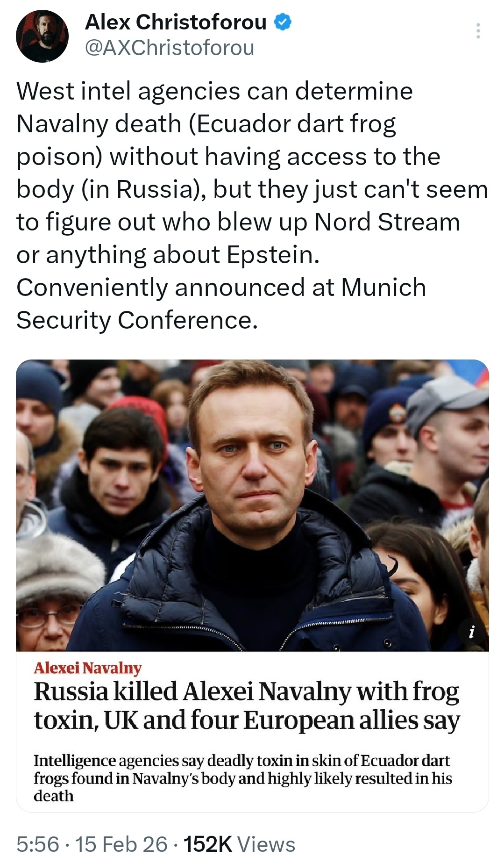Click the Views label
The image size is (504, 864).
pos(266,844)
